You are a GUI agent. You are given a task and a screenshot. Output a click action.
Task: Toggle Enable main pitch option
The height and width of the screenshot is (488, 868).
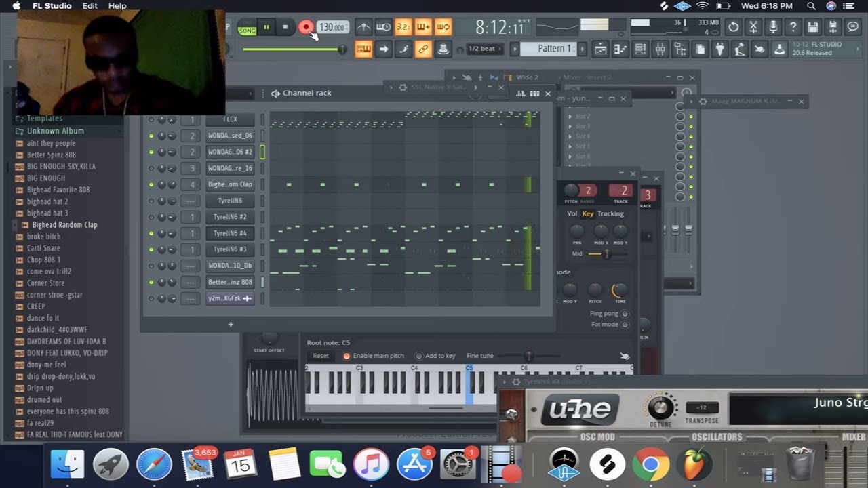click(x=347, y=356)
